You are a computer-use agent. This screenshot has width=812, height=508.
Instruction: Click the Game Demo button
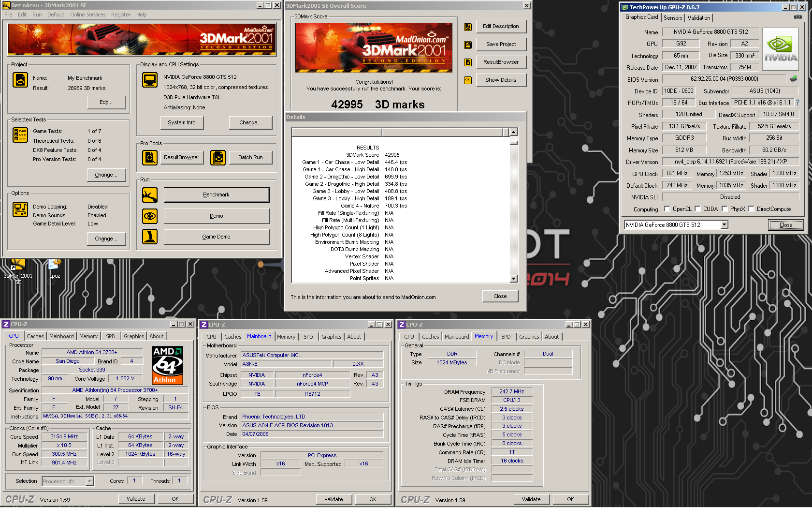click(x=216, y=237)
